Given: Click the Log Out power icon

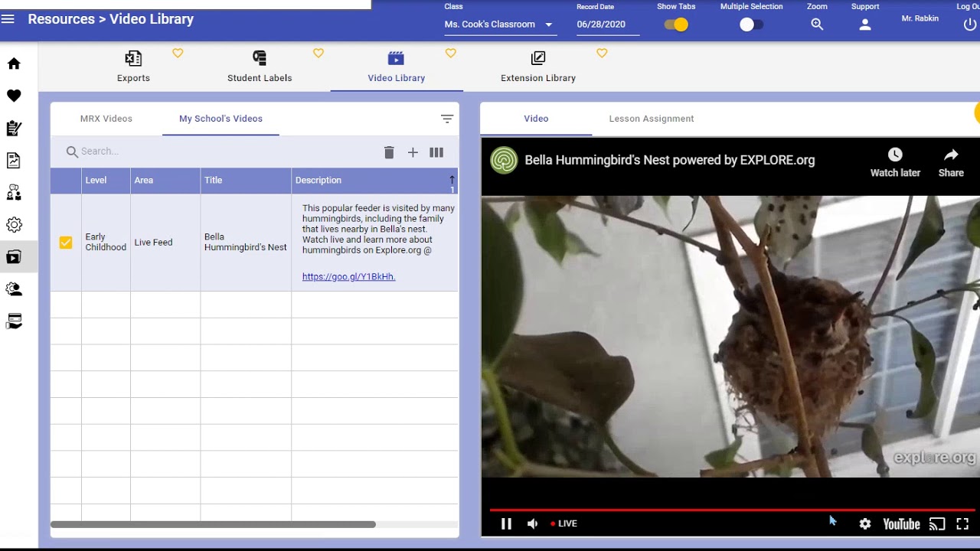Looking at the screenshot, I should [x=969, y=24].
